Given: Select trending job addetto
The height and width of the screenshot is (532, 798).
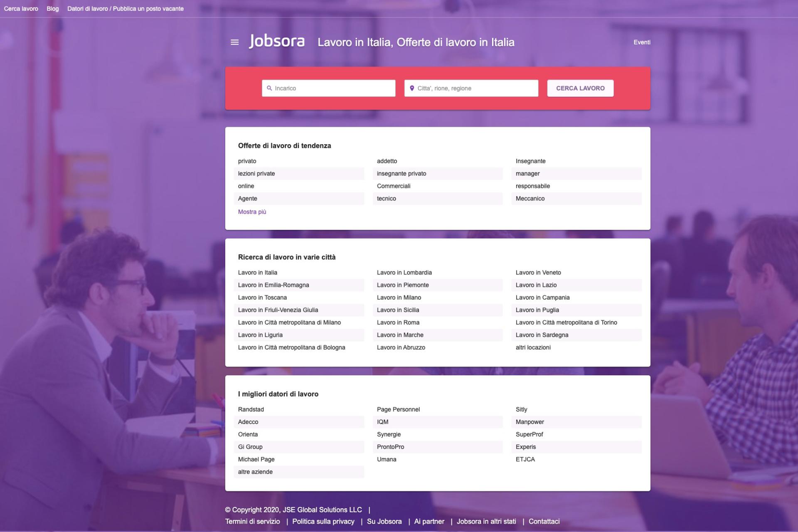Looking at the screenshot, I should coord(387,161).
